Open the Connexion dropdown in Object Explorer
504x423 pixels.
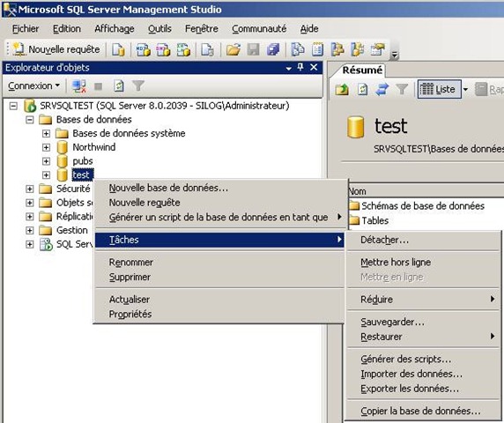click(33, 85)
